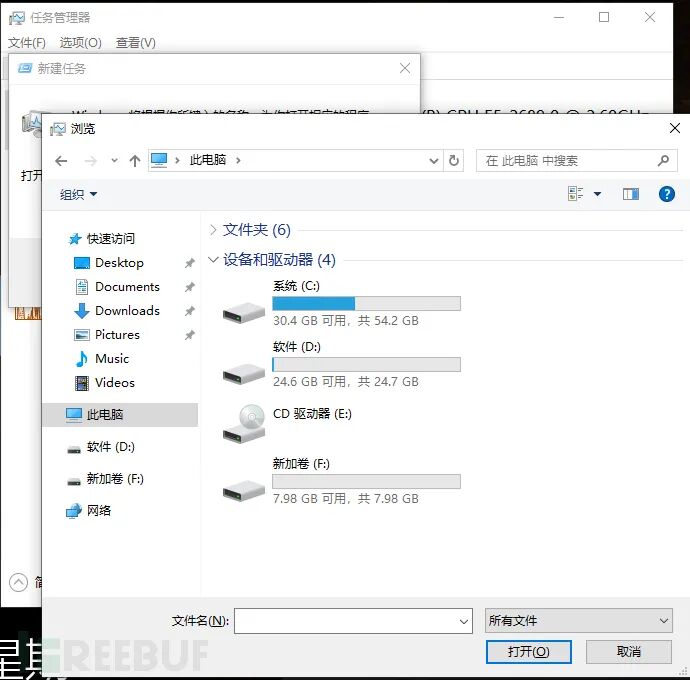This screenshot has width=690, height=680.
Task: Click the computer icon in address bar
Action: (x=159, y=160)
